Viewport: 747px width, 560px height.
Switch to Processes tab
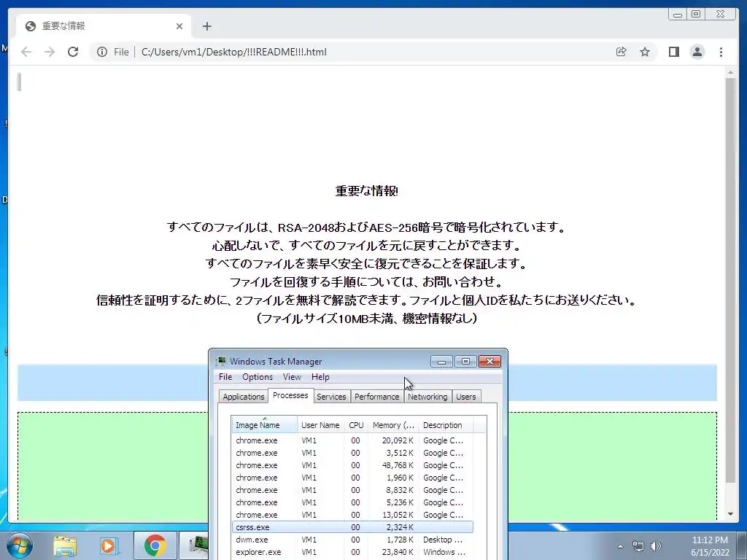tap(290, 396)
